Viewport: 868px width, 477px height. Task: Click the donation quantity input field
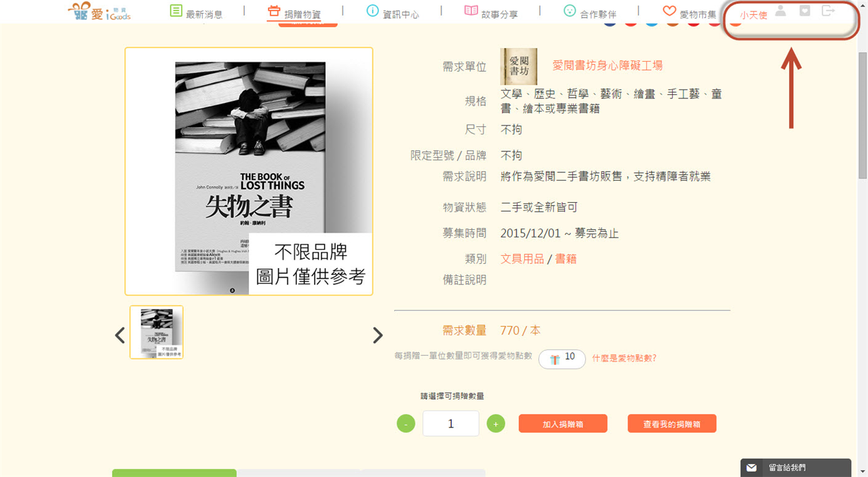click(x=451, y=423)
